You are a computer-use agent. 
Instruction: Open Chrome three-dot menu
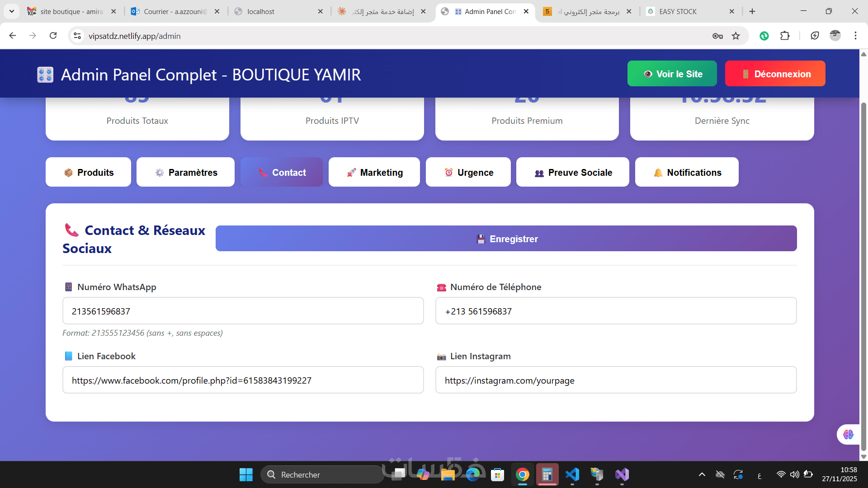(x=855, y=36)
